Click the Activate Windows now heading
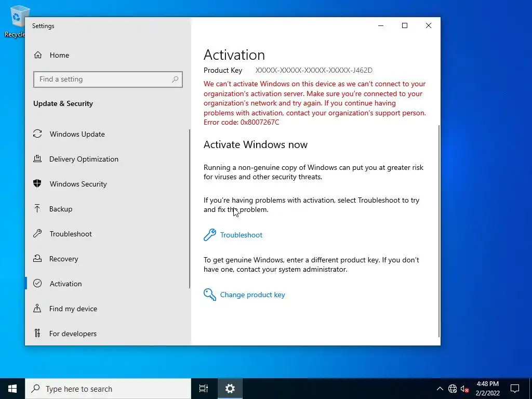The height and width of the screenshot is (399, 532). [256, 144]
